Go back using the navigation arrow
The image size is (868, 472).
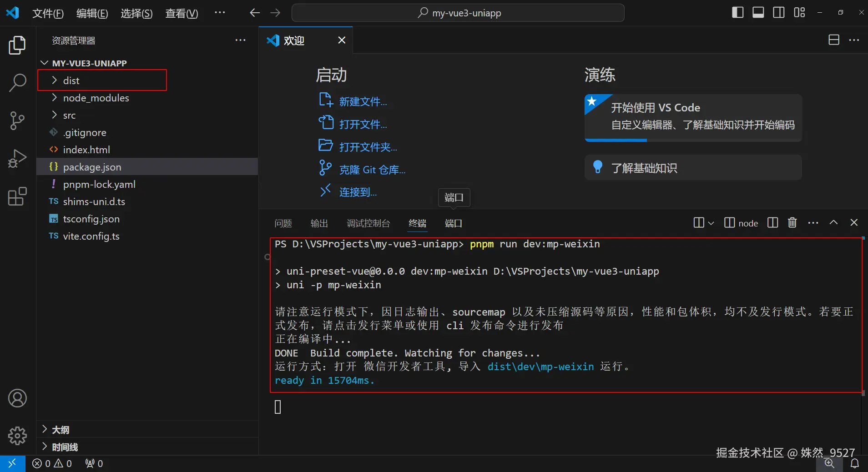coord(255,13)
